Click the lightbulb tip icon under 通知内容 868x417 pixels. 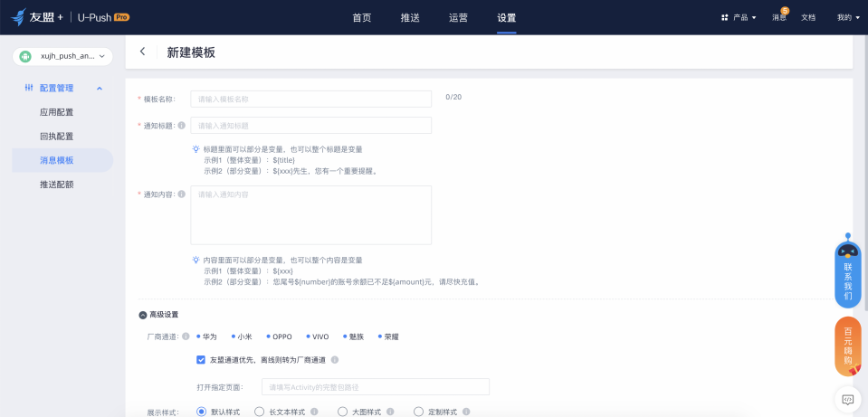coord(196,260)
